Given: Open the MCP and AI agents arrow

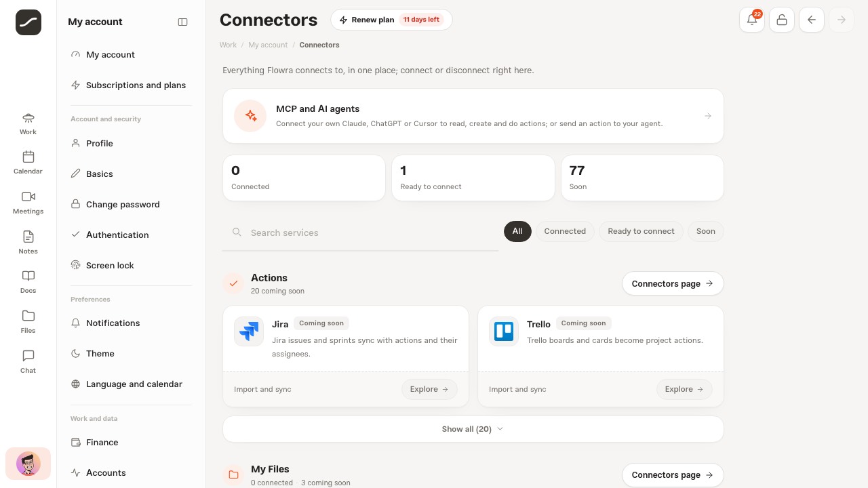Looking at the screenshot, I should point(708,116).
